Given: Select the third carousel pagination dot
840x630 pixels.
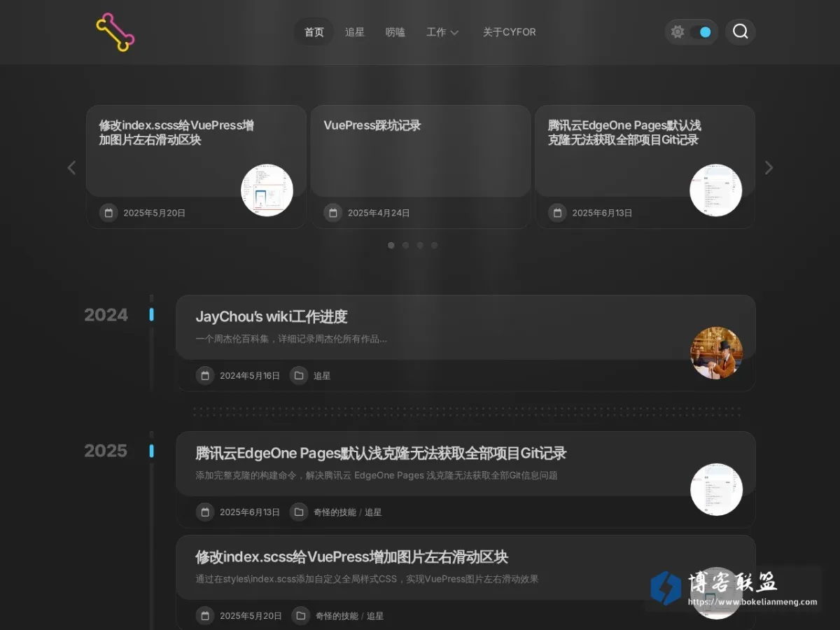Looking at the screenshot, I should pyautogui.click(x=420, y=245).
